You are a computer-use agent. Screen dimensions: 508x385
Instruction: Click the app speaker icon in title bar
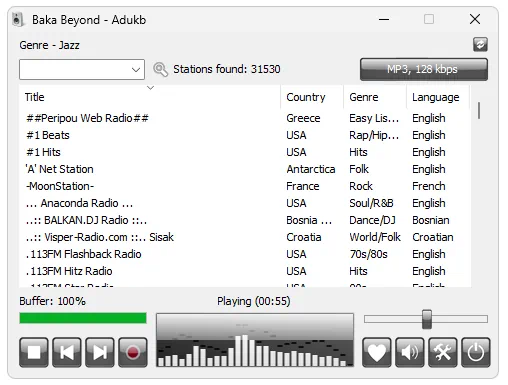[x=18, y=20]
